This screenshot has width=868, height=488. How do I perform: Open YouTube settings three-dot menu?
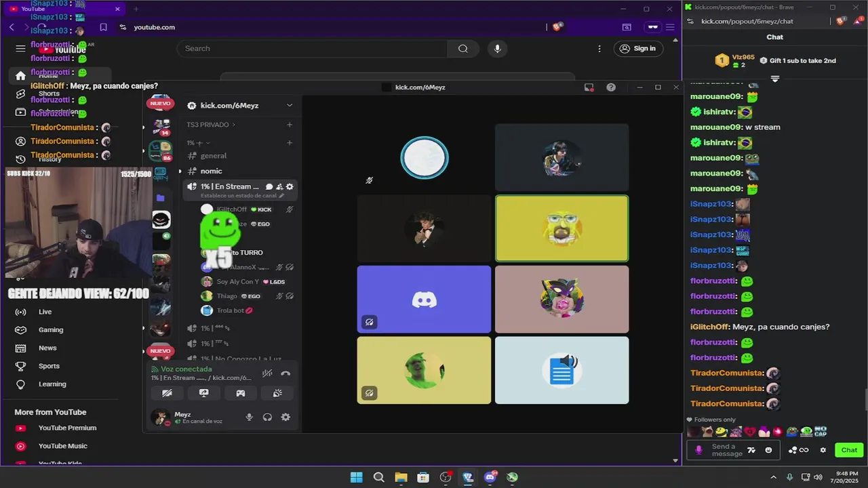599,48
